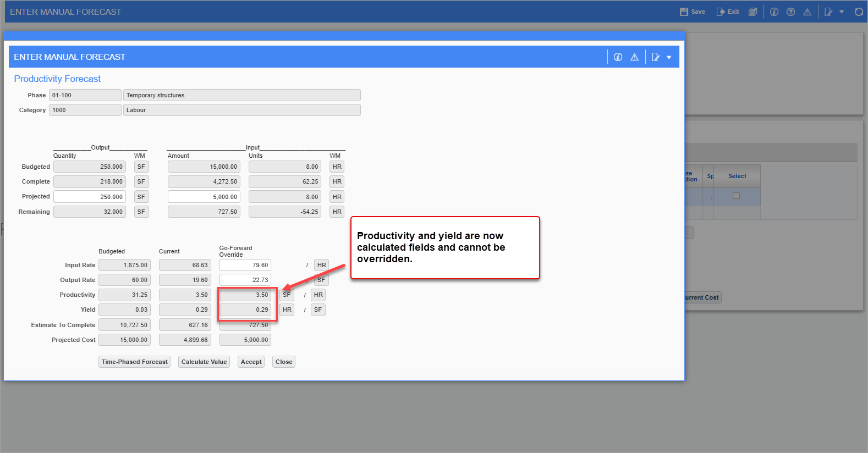Close the Productivity Forecast dialog using the Close button
This screenshot has height=453, width=868.
click(284, 362)
